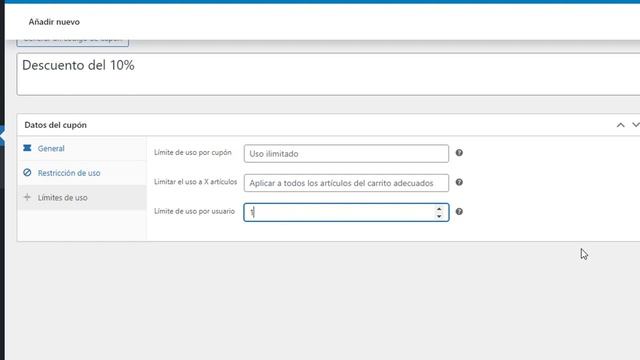This screenshot has height=360, width=640.
Task: Click the Restricción de uso ban icon
Action: click(27, 173)
